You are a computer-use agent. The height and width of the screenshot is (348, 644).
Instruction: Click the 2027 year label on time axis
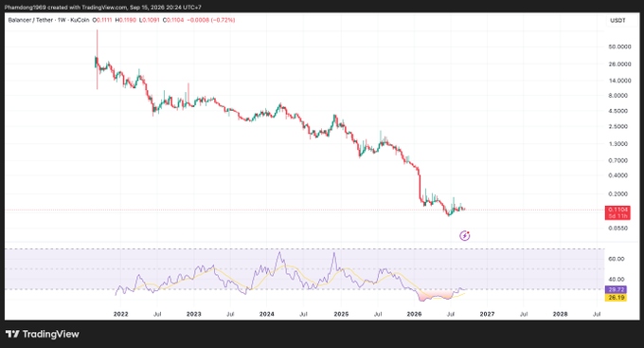pyautogui.click(x=487, y=314)
